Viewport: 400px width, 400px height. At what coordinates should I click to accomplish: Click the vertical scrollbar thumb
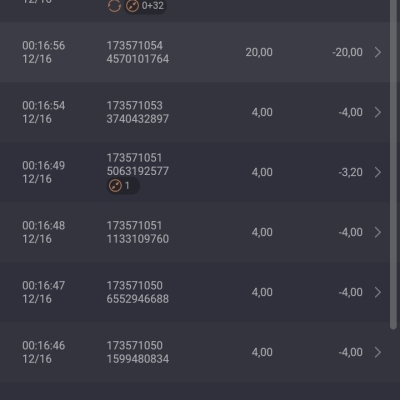393,163
